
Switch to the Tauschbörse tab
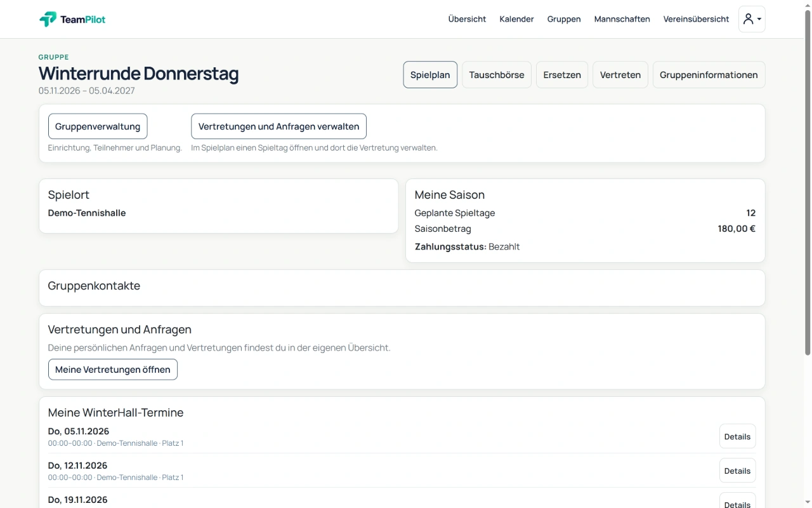(x=497, y=75)
